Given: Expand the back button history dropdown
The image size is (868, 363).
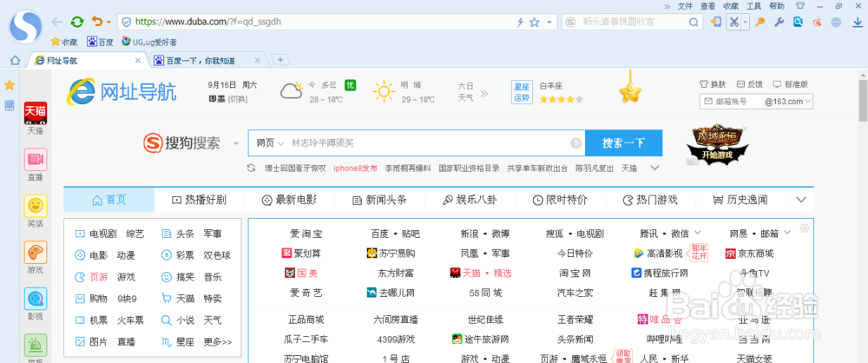Looking at the screenshot, I should [x=109, y=23].
